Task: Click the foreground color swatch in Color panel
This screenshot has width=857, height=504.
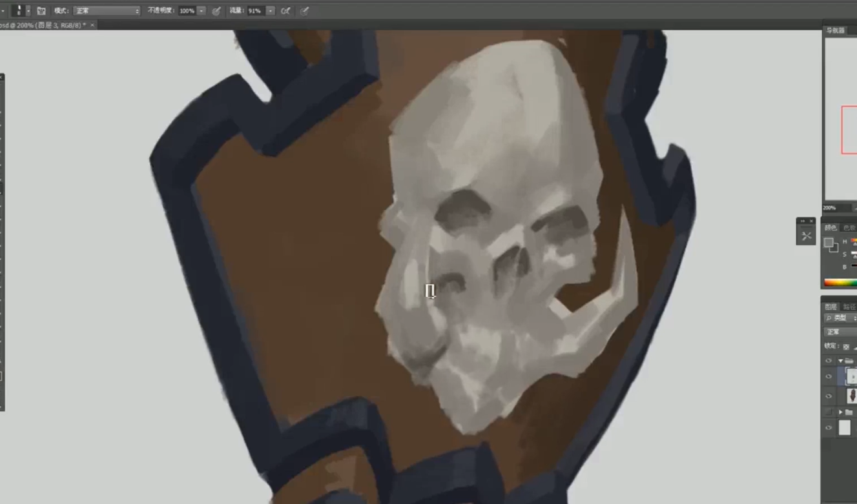Action: tap(829, 243)
